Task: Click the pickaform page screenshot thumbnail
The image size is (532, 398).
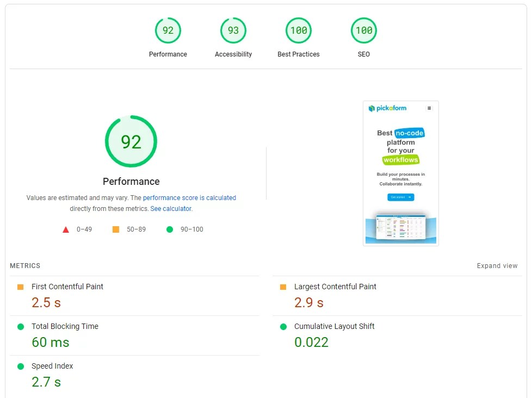Action: [400, 173]
